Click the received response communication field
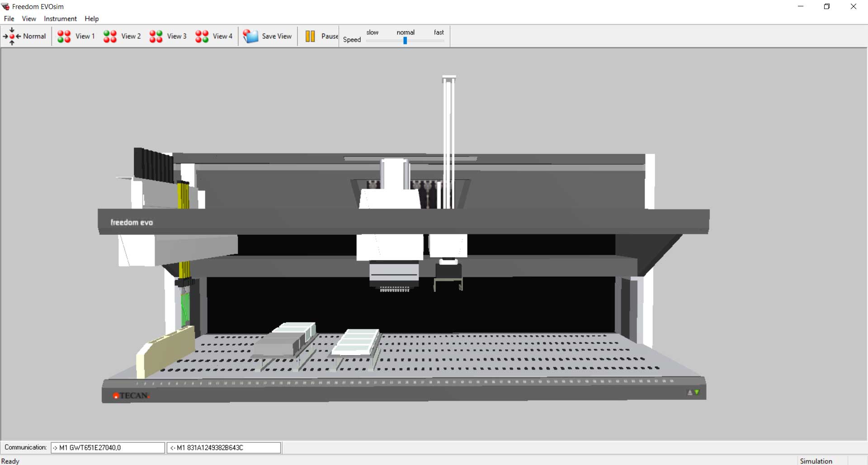 pos(224,447)
